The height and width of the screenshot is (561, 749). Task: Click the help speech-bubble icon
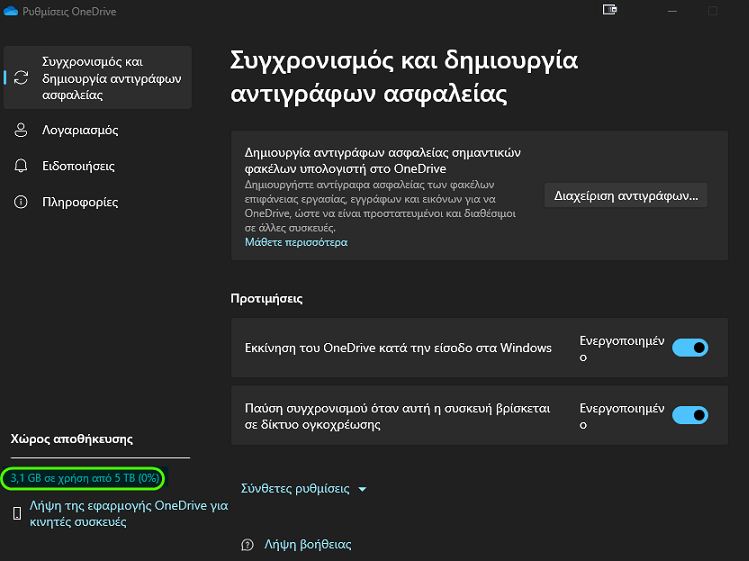click(x=247, y=544)
